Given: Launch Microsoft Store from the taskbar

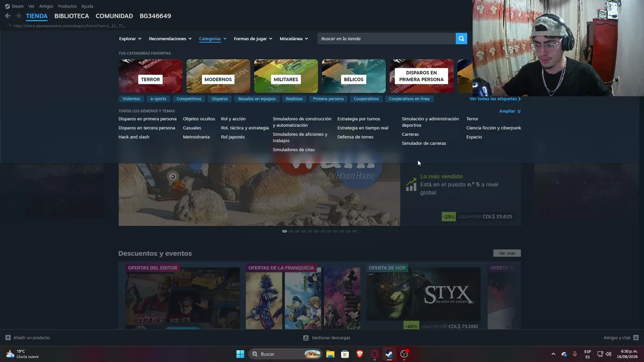Looking at the screenshot, I should (x=345, y=354).
